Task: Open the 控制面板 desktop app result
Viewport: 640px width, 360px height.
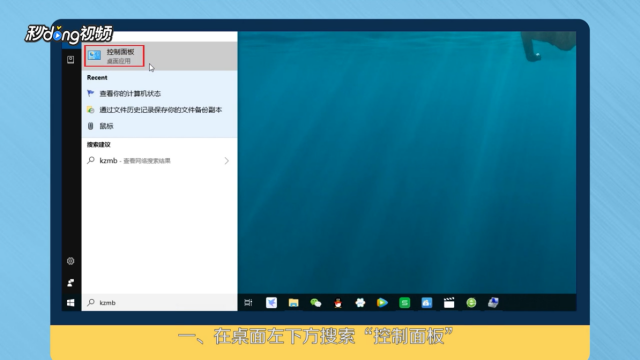Action: [x=159, y=56]
